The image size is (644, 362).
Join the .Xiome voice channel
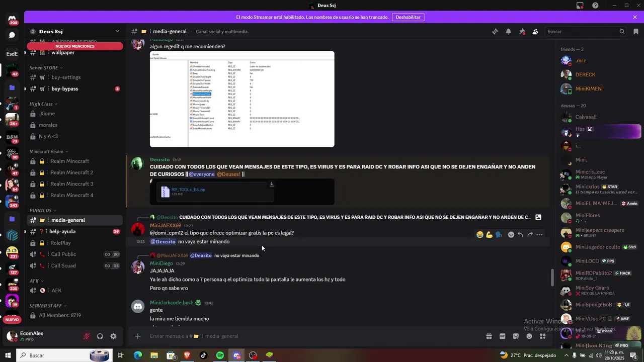(75, 114)
